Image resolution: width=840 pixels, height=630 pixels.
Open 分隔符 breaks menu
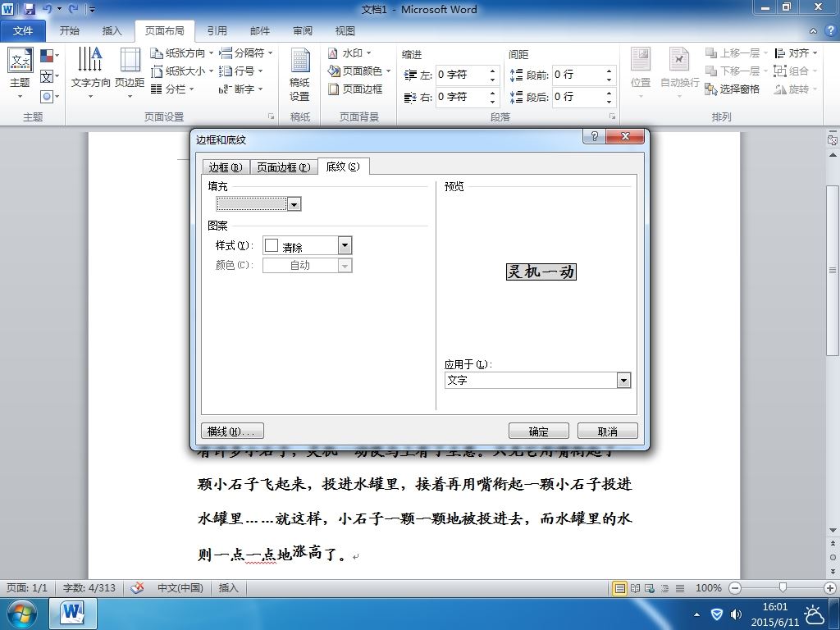(246, 53)
